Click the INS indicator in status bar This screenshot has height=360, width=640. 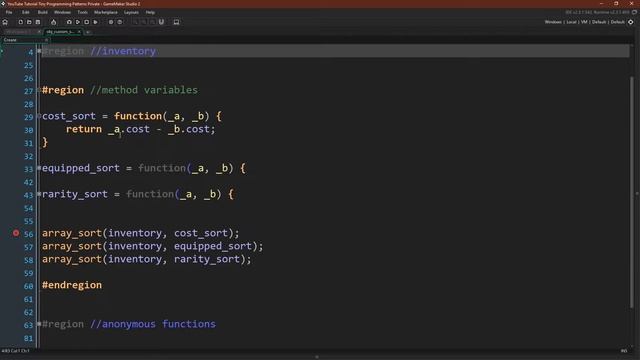[624, 351]
